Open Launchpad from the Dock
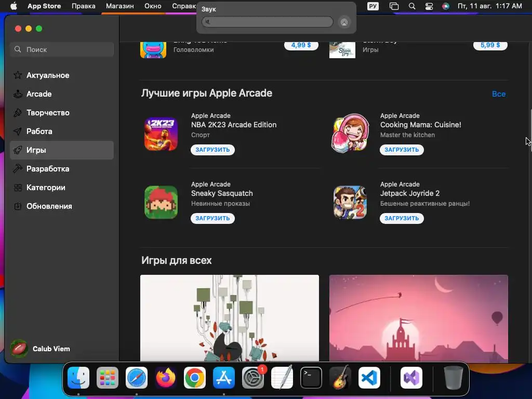The image size is (532, 399). 108,378
